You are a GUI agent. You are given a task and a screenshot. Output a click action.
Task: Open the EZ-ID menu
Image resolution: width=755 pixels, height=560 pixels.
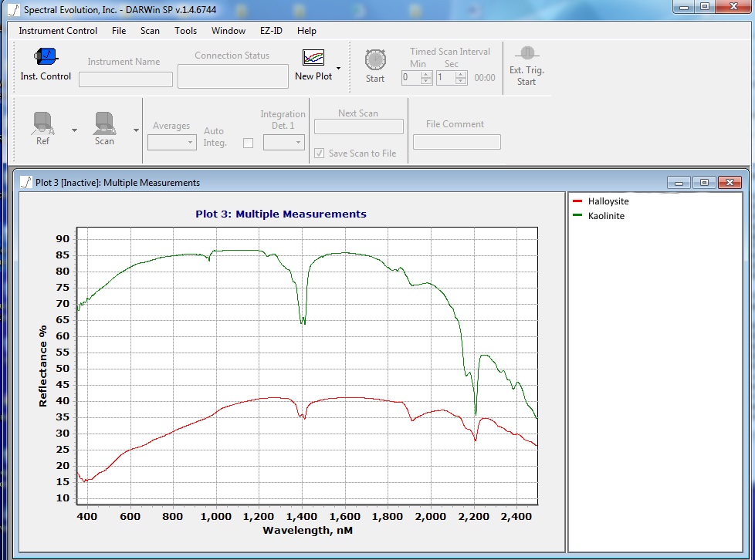point(271,31)
